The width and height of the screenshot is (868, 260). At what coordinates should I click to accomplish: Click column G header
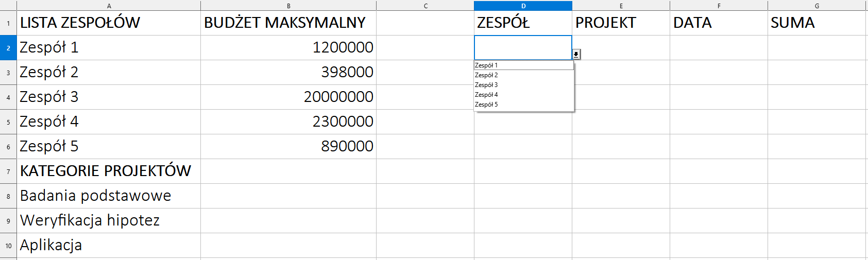click(817, 6)
